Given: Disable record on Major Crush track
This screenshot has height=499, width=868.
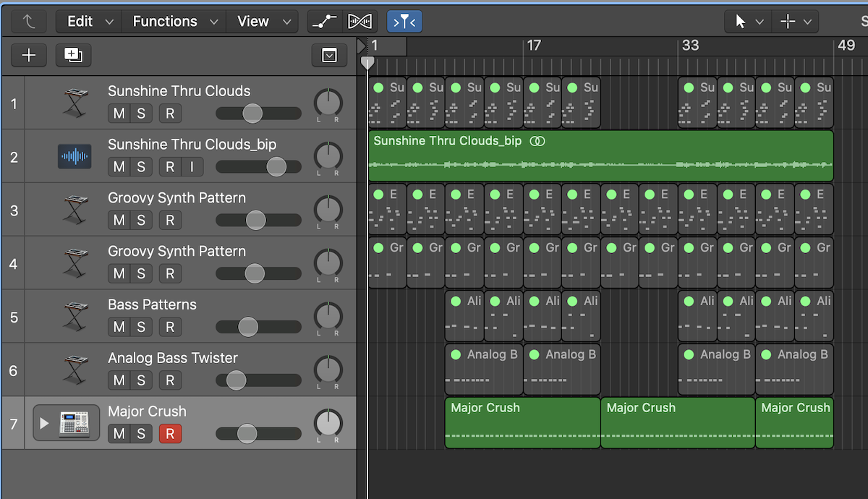Looking at the screenshot, I should pos(170,434).
